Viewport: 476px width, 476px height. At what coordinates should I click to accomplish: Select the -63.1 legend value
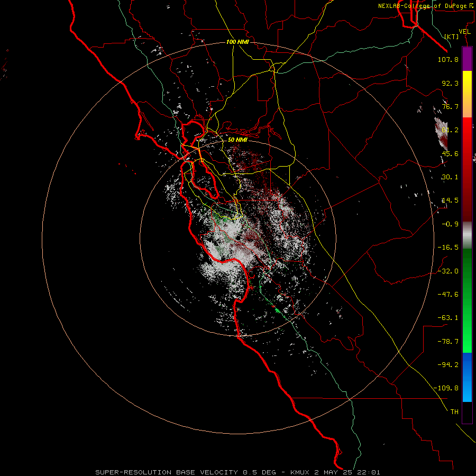coord(448,318)
